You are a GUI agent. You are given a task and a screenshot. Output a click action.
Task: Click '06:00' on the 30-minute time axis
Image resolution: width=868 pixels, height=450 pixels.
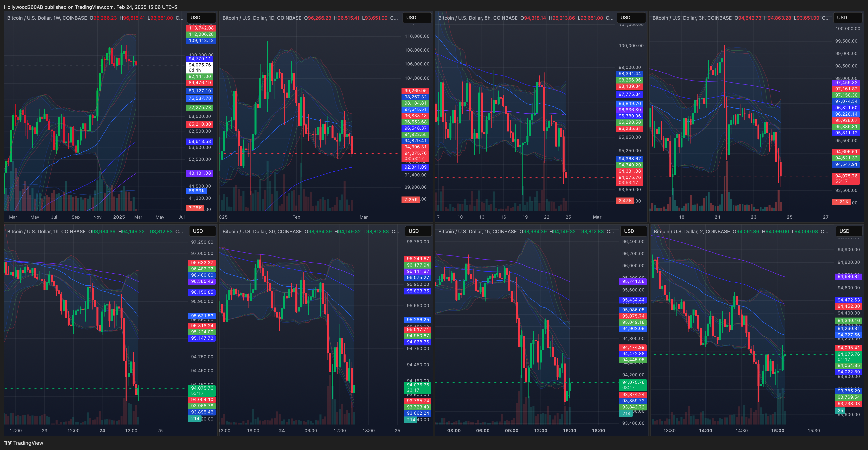(311, 431)
